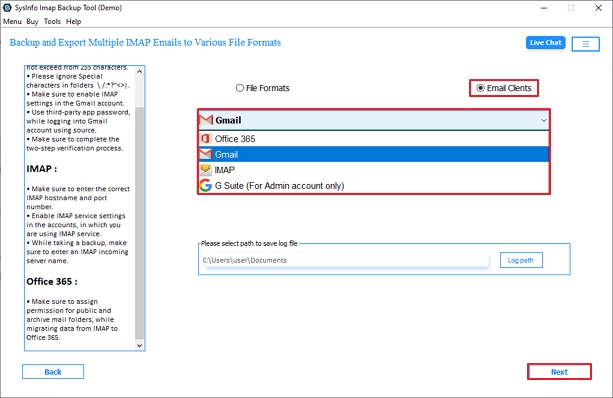Click the Log path button

521,260
